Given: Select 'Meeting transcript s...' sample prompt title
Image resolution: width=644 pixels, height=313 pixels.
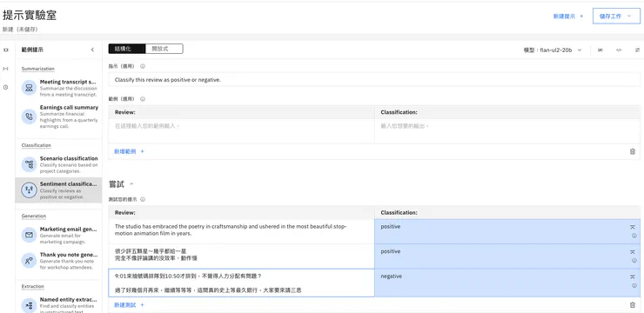Looking at the screenshot, I should [68, 82].
